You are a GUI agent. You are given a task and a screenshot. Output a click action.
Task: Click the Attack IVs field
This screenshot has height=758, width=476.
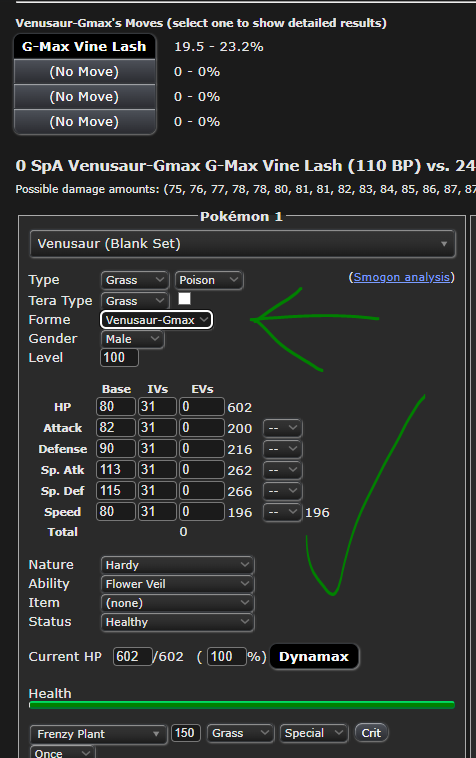[x=157, y=428]
